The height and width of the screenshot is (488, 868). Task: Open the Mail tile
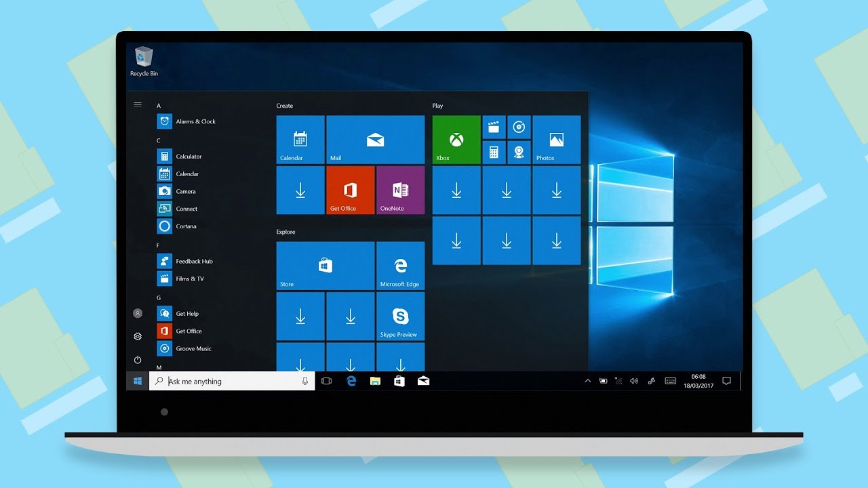(376, 140)
